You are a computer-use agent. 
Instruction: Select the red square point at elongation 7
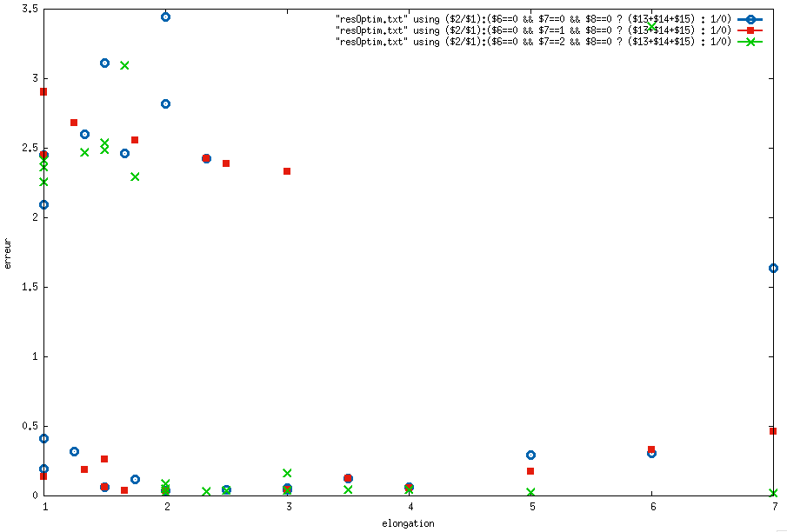click(773, 430)
